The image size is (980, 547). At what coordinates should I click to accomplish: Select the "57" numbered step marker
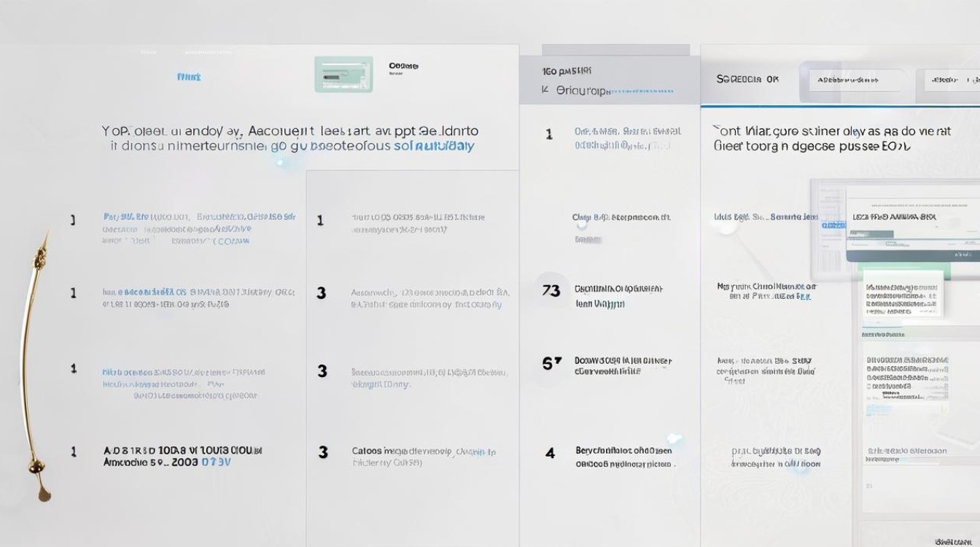pos(552,363)
